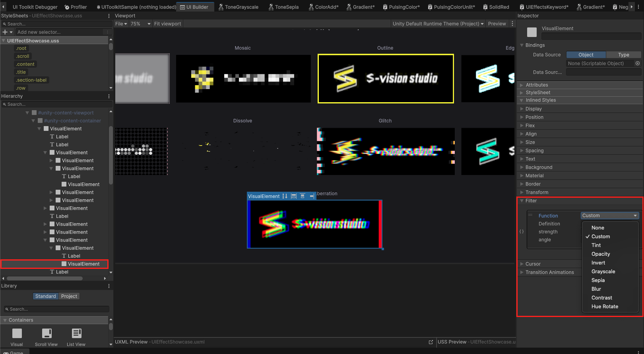Open the object picker for Data Source
The height and width of the screenshot is (354, 644).
click(x=638, y=63)
